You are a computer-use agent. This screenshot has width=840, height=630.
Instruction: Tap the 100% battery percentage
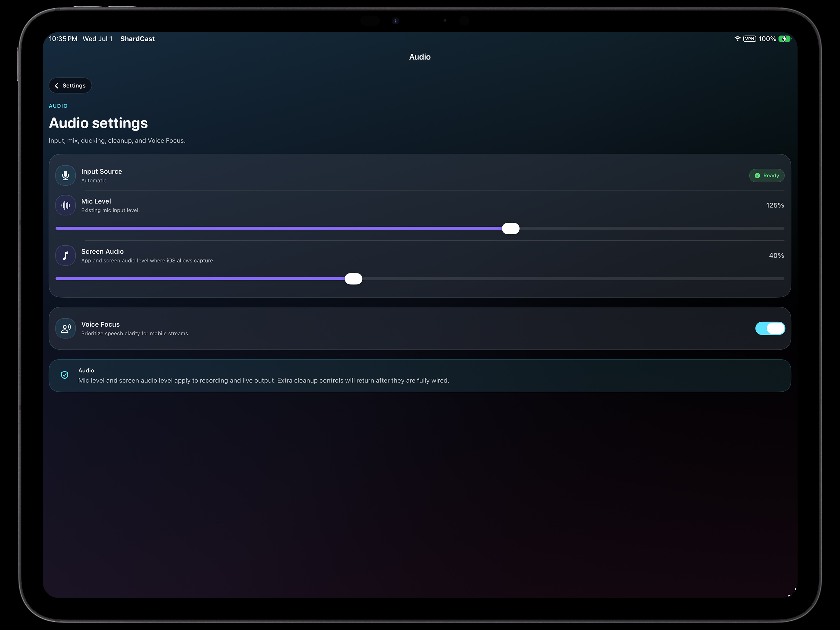(767, 39)
